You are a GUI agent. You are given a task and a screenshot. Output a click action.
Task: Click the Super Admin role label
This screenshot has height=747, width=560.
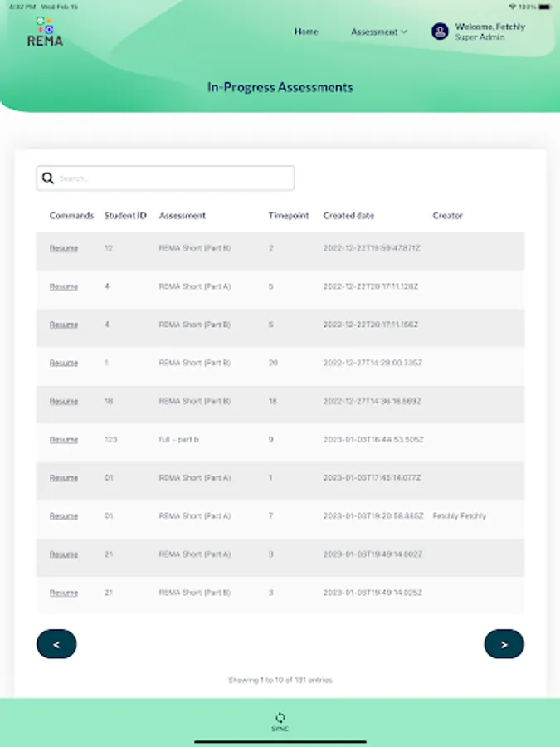pyautogui.click(x=480, y=37)
